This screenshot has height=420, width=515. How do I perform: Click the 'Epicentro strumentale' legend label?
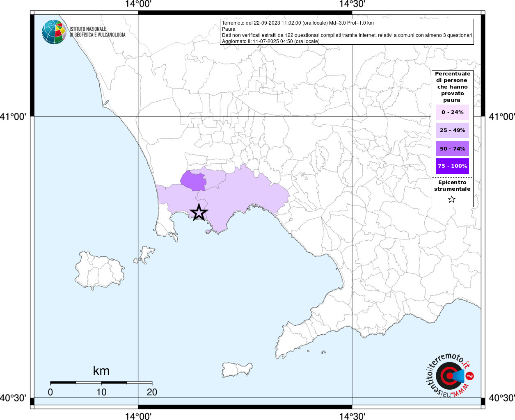(x=452, y=186)
